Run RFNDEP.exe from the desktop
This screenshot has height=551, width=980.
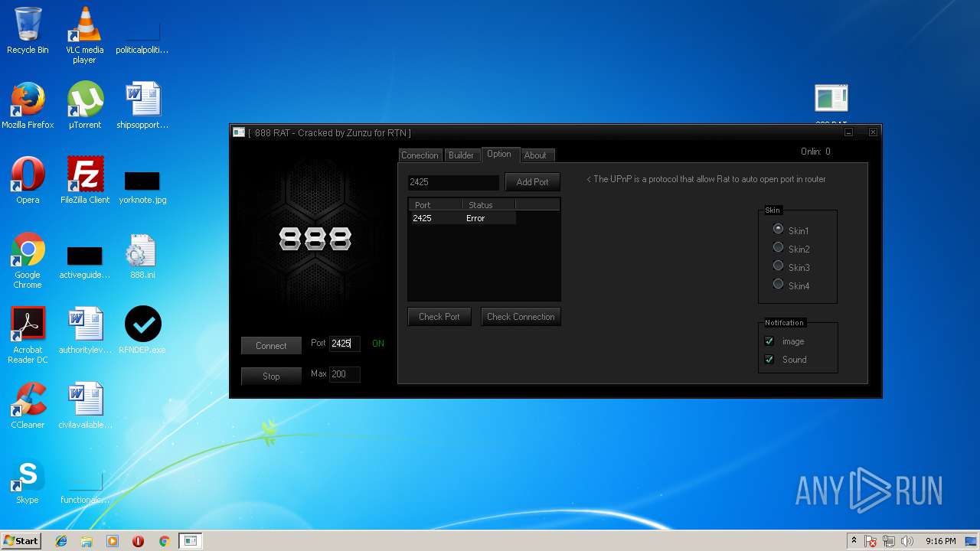142,331
